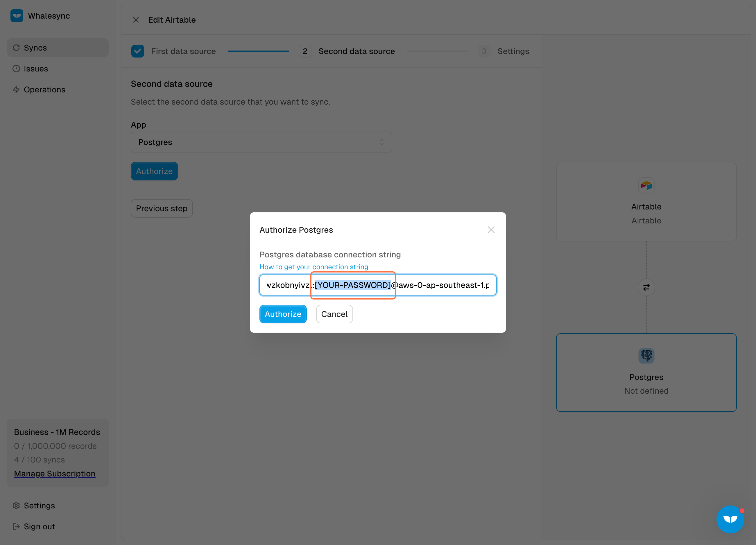Close the Edit Airtable panel
This screenshot has width=756, height=545.
[x=136, y=20]
